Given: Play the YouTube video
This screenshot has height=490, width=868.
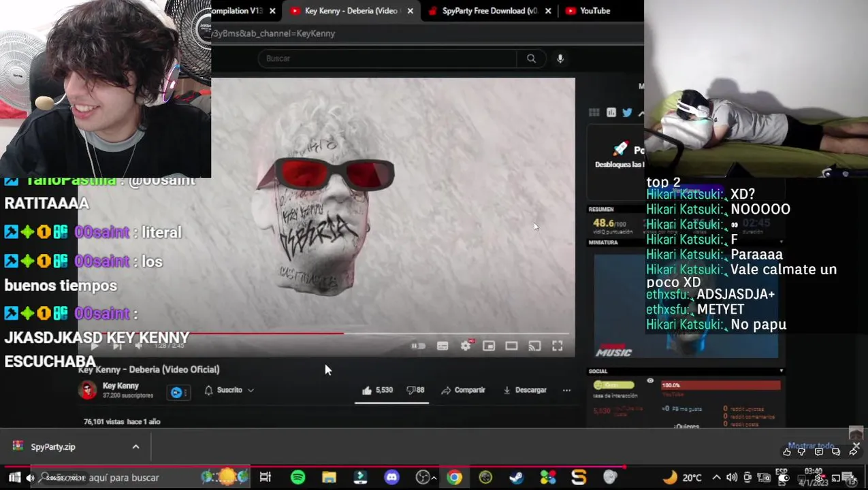Looking at the screenshot, I should [x=95, y=346].
